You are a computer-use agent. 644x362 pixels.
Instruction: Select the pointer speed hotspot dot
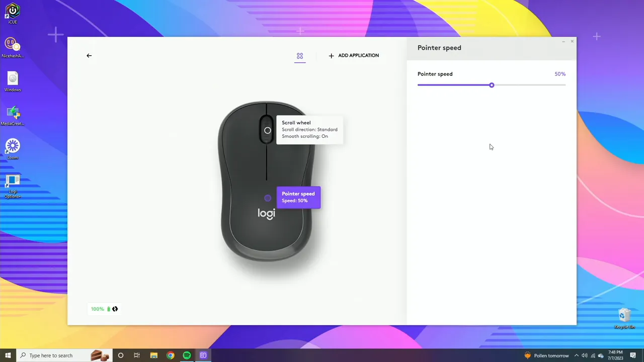pos(268,198)
